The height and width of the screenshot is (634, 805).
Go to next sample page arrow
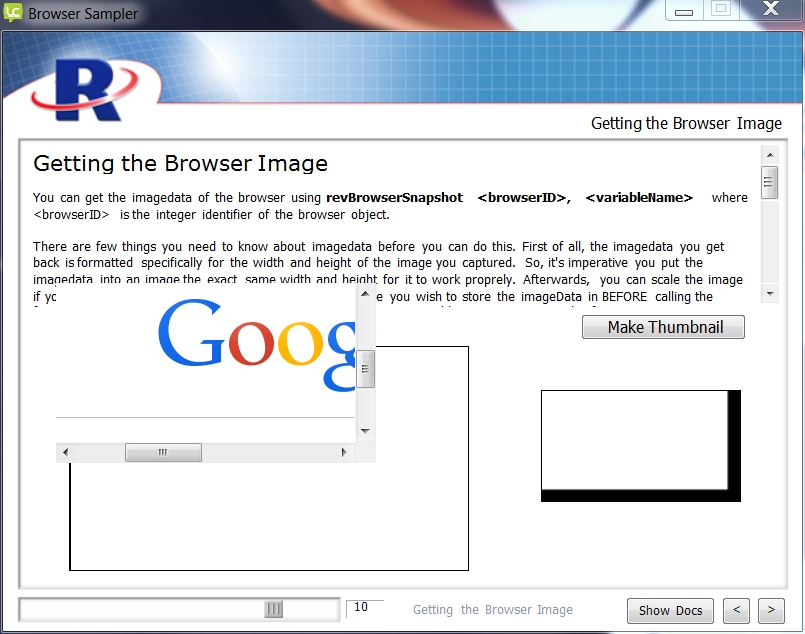click(x=771, y=610)
